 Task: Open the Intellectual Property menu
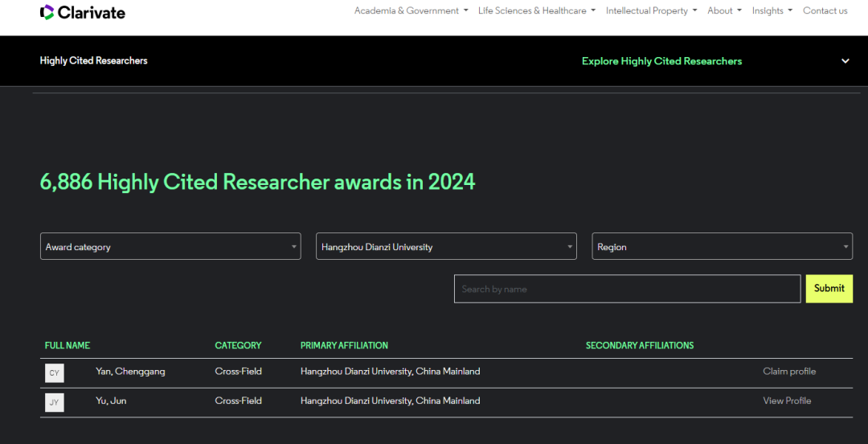(x=652, y=10)
